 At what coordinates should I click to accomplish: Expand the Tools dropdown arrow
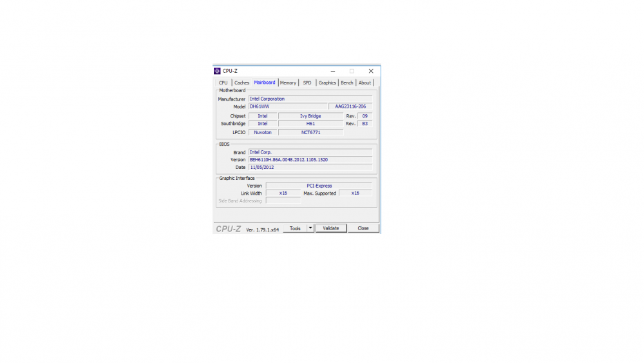click(310, 229)
